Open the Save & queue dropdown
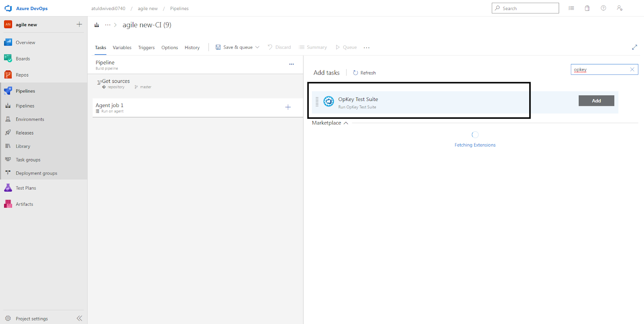 (237, 47)
